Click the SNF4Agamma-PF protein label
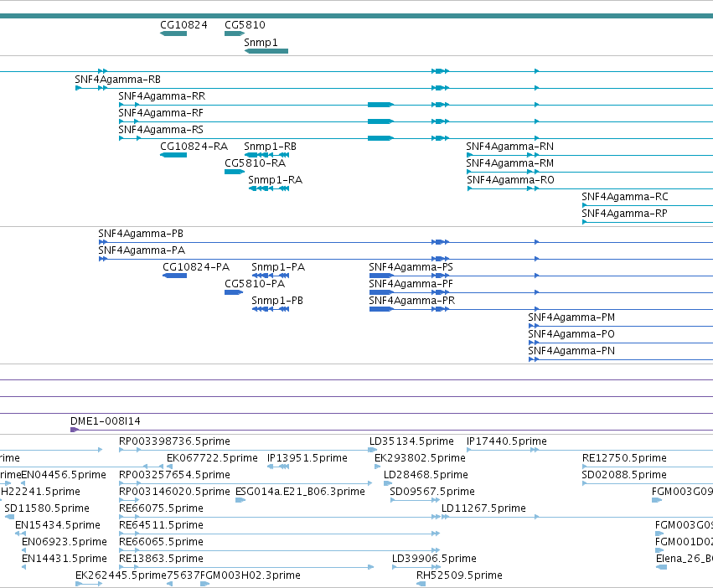The width and height of the screenshot is (713, 588). (411, 284)
